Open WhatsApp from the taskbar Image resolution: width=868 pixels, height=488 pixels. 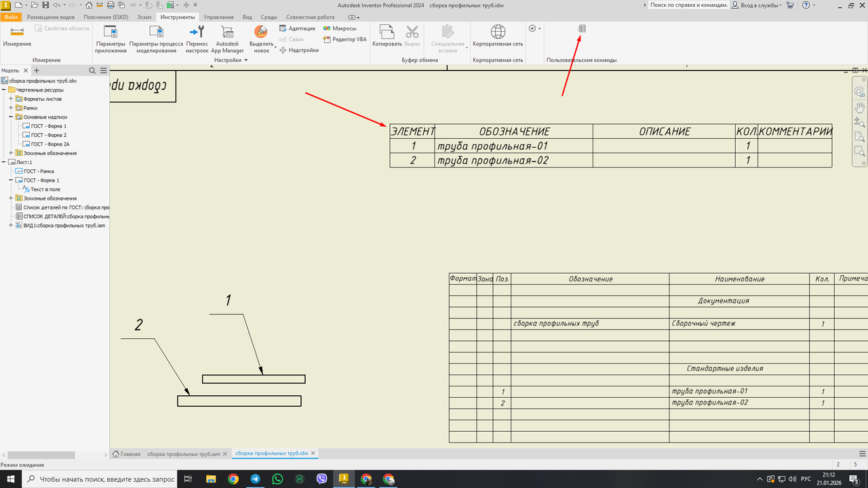pyautogui.click(x=277, y=479)
